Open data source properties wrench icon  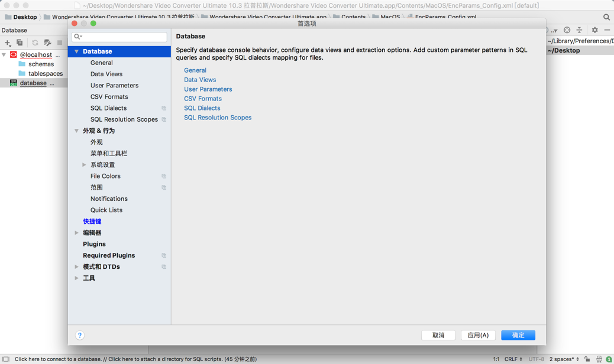click(x=47, y=43)
